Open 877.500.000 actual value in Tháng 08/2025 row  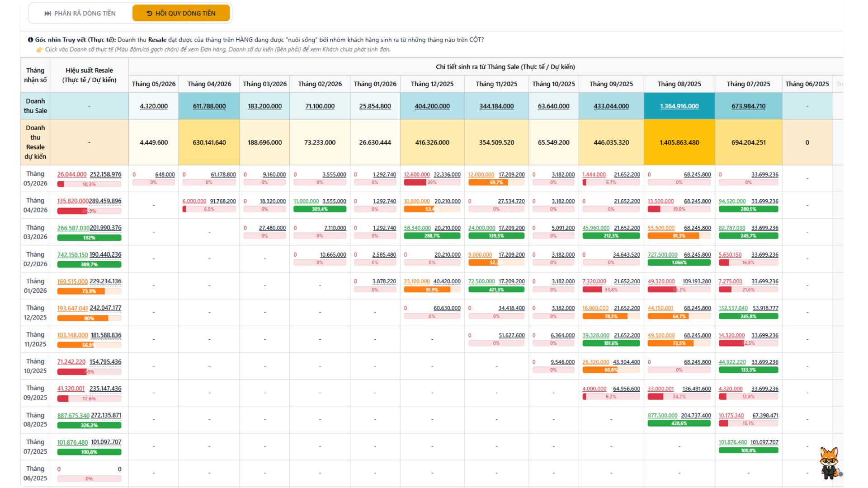tap(662, 416)
